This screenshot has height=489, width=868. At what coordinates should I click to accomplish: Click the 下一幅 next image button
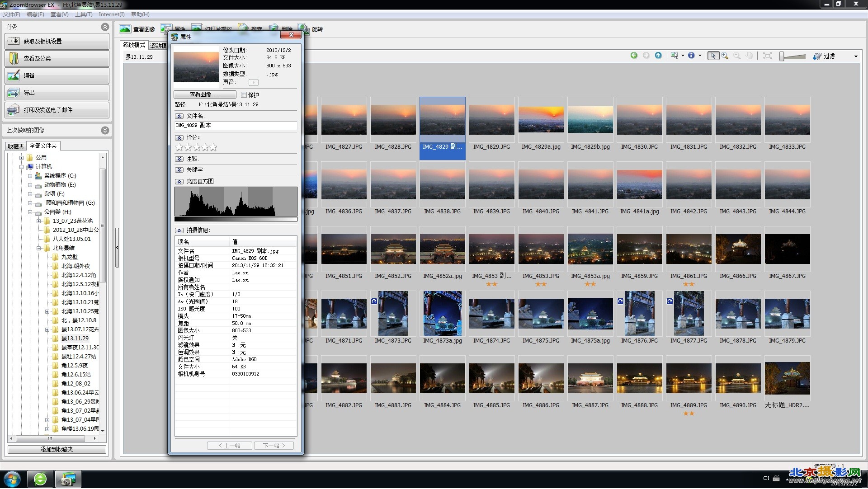(274, 446)
